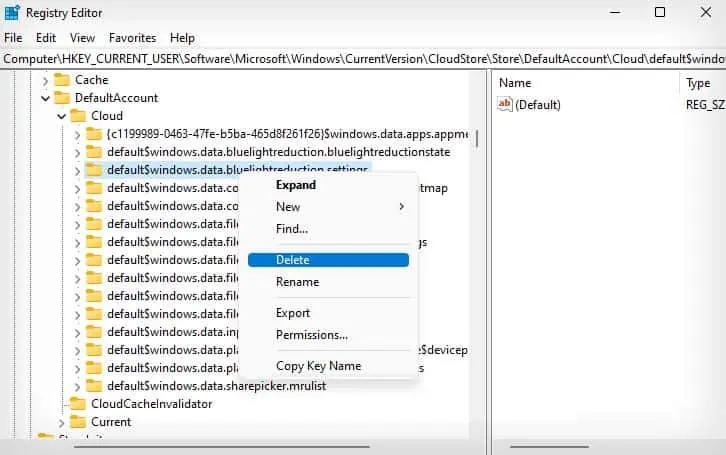
Task: Minimize the Registry Editor window
Action: (x=615, y=12)
